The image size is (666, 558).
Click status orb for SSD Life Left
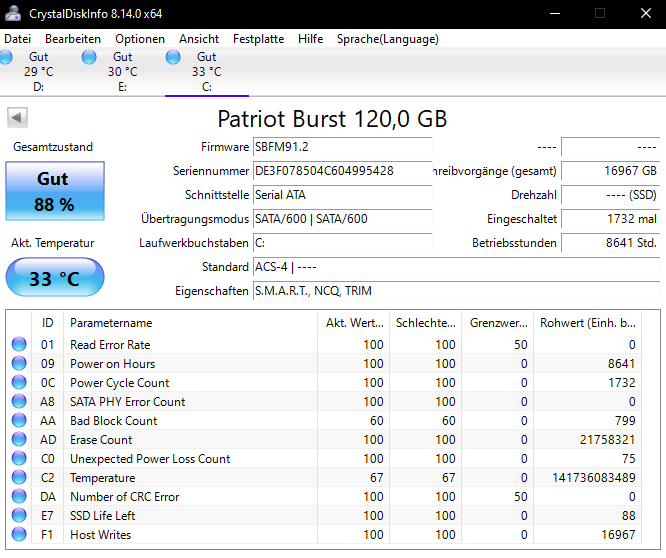point(19,516)
